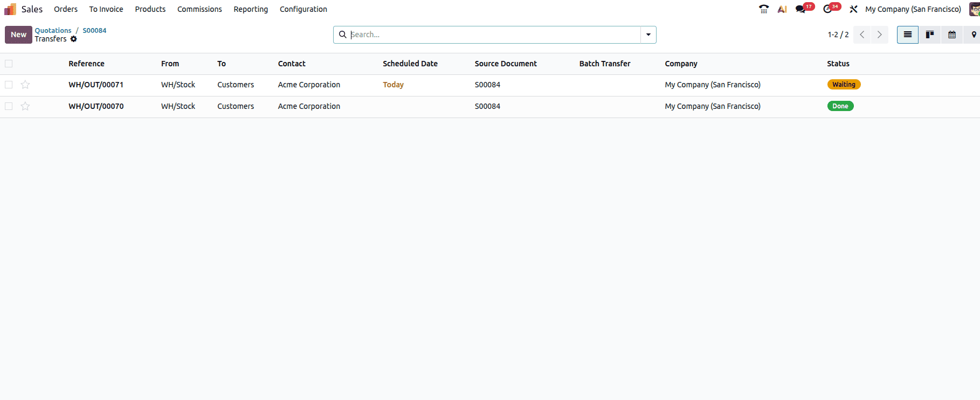Sort by the Company column header
980x400 pixels.
coord(681,64)
